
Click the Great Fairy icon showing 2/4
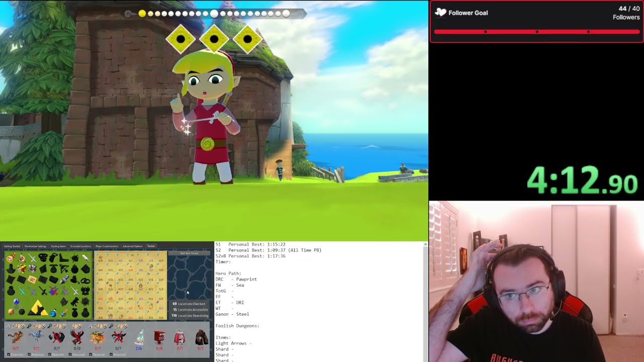[140, 337]
